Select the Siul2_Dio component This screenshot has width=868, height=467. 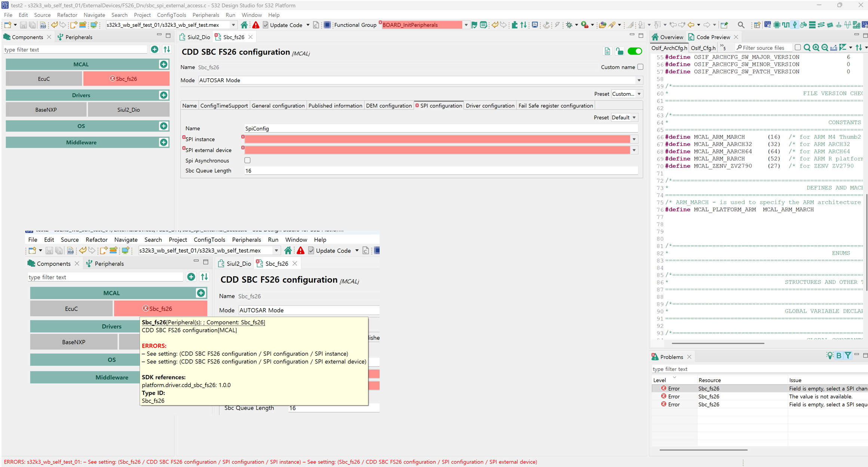[x=128, y=109]
